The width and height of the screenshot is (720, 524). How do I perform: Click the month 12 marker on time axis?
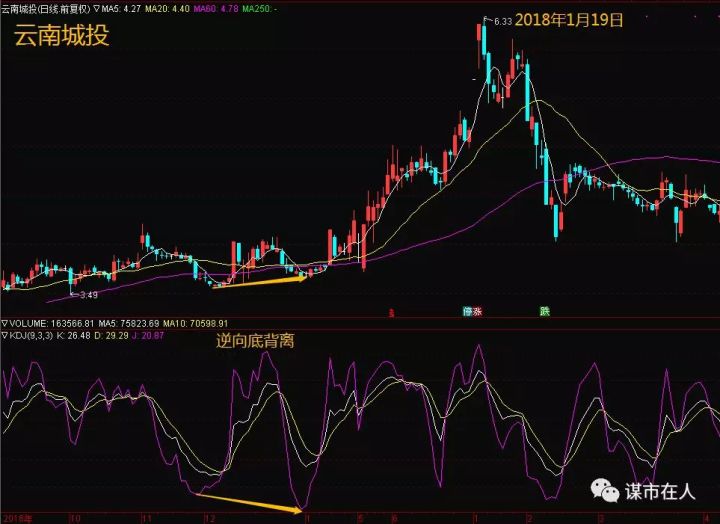[210, 519]
